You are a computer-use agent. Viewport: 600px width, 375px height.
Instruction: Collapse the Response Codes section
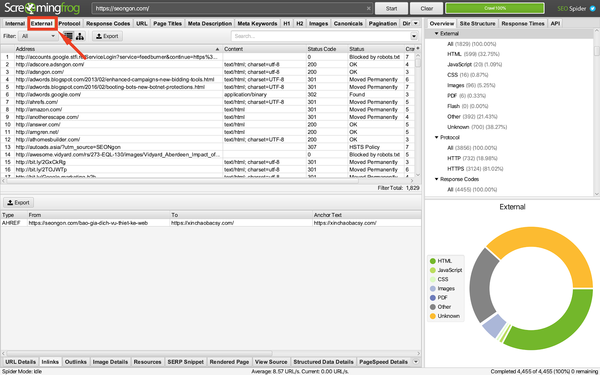(436, 179)
